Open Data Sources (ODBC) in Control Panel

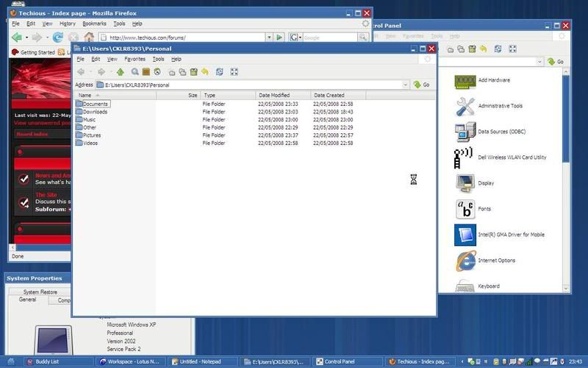coord(490,132)
